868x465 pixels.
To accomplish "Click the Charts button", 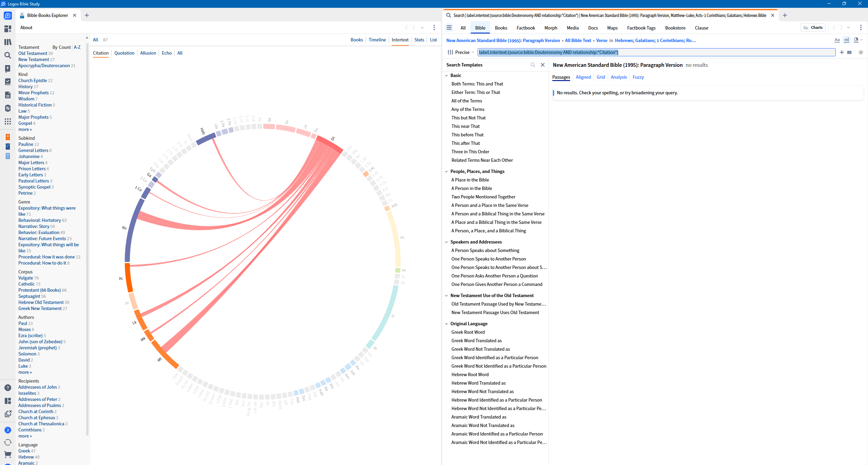I will click(813, 27).
